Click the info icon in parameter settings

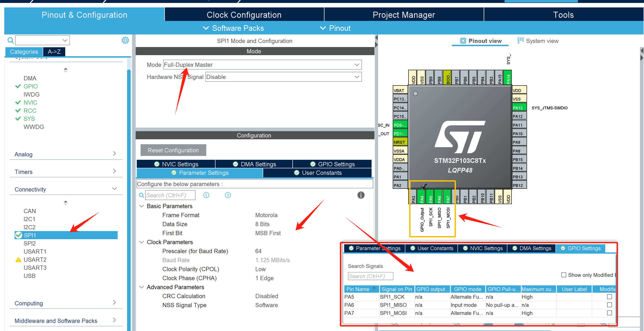click(x=361, y=195)
